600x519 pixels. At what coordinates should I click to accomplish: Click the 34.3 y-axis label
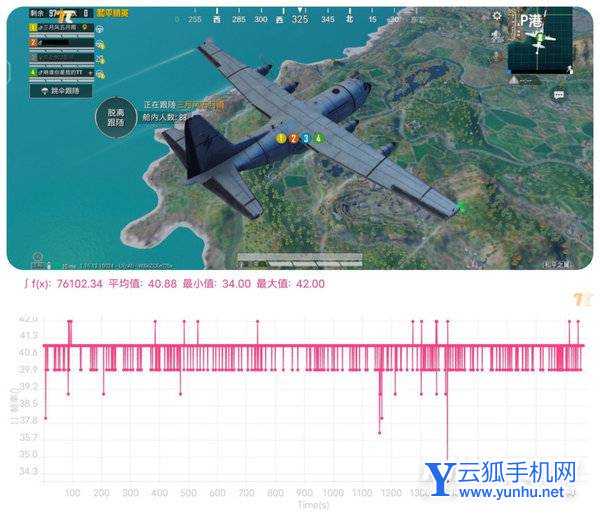29,471
